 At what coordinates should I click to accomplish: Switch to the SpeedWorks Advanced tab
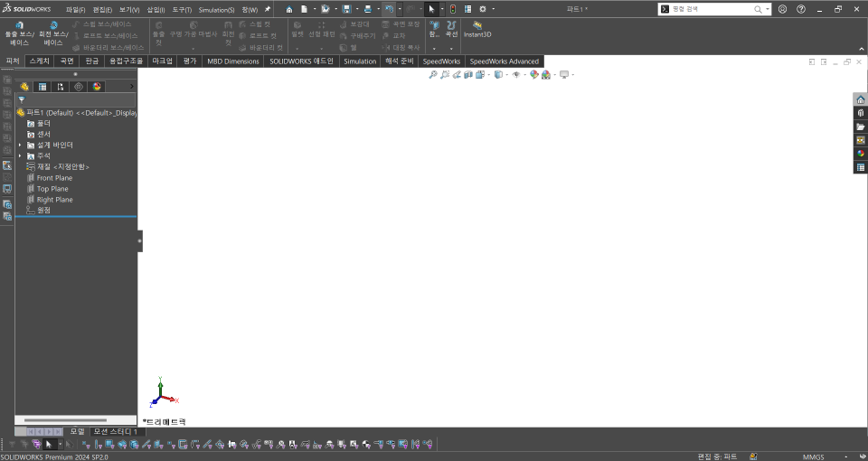click(505, 61)
